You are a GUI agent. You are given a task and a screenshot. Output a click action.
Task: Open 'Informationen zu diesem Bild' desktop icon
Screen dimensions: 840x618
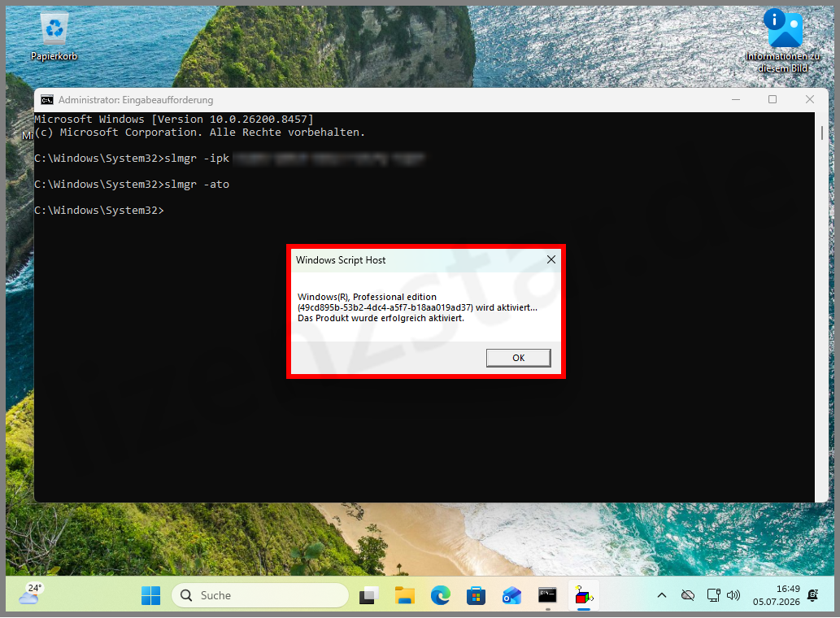783,41
